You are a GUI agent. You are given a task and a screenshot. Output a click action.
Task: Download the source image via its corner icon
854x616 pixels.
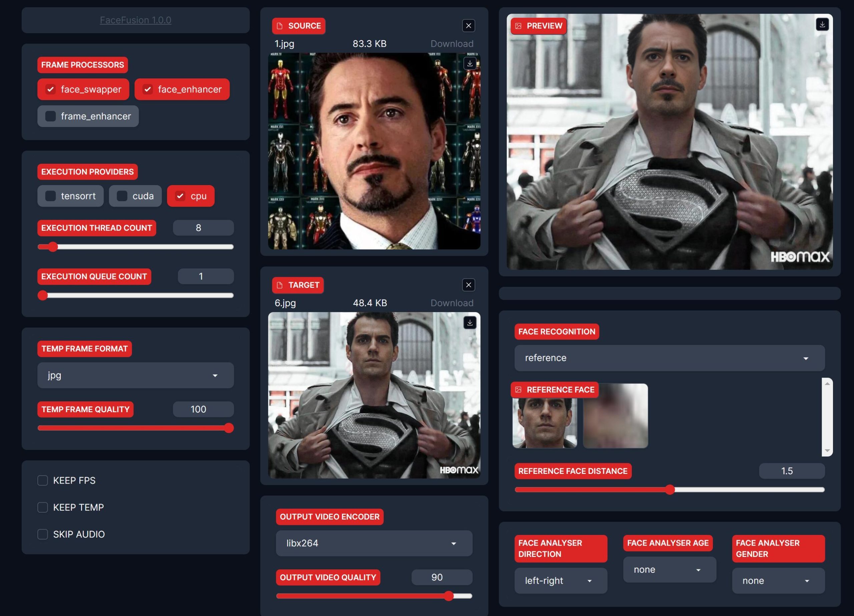pyautogui.click(x=470, y=63)
